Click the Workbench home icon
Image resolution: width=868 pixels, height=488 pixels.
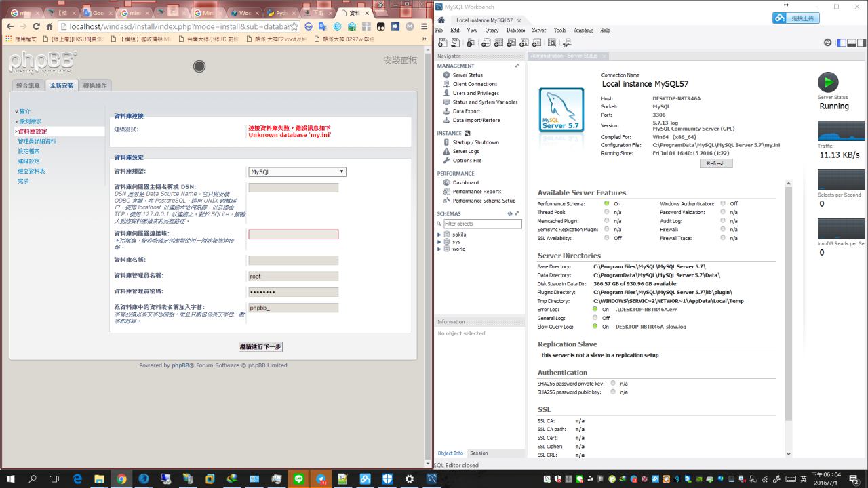tap(441, 20)
